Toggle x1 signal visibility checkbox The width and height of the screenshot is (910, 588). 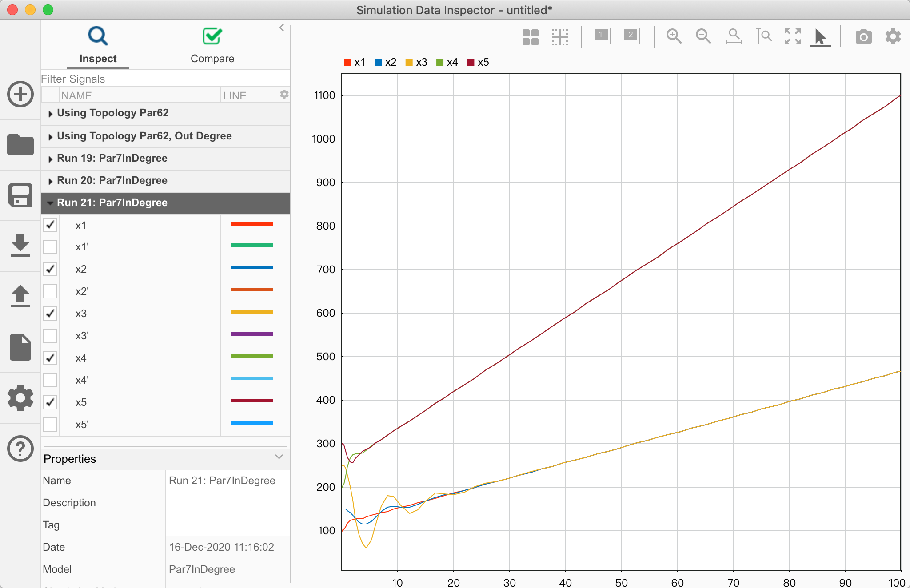[50, 225]
